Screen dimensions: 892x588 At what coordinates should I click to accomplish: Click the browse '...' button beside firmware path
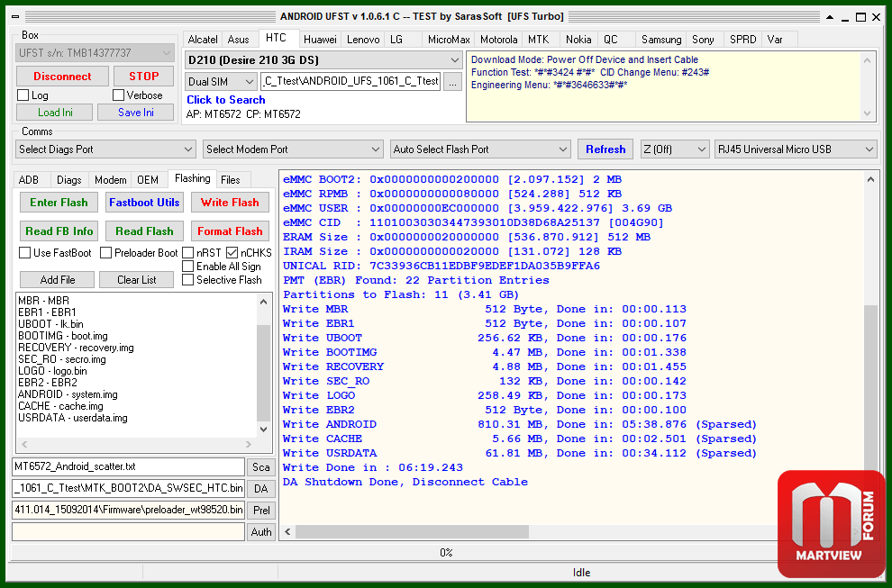[x=452, y=81]
